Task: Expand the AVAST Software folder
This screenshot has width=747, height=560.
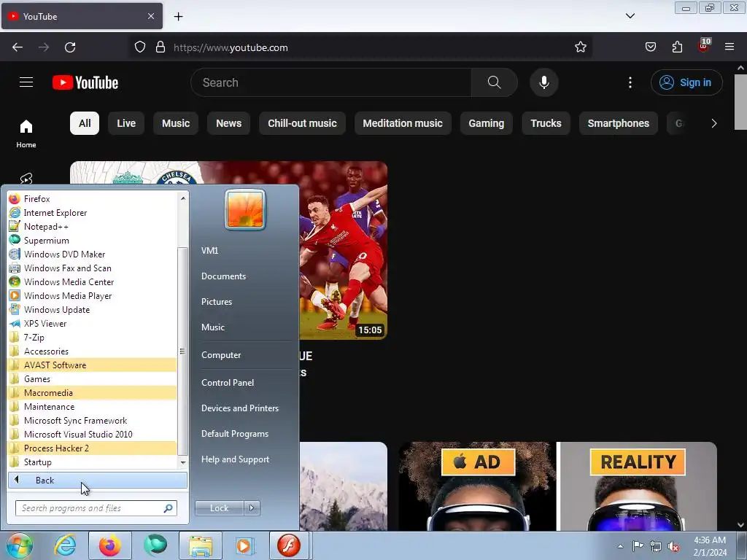Action: click(93, 365)
